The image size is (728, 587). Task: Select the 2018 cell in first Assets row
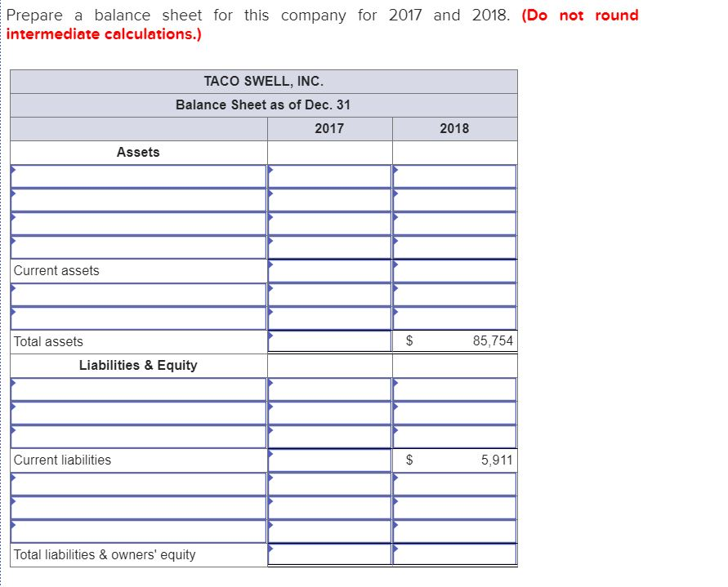[454, 176]
